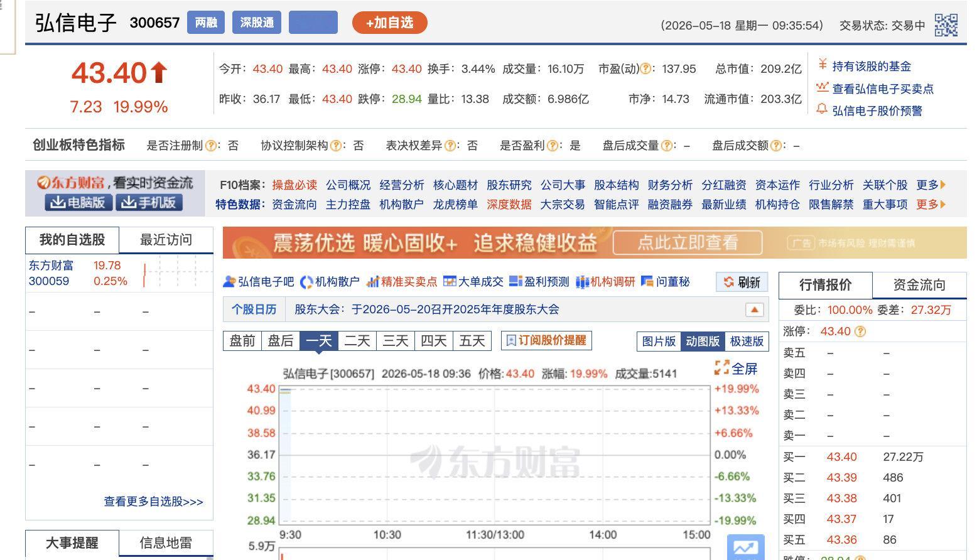Viewport: 977px width, 560px height.
Task: Expand 更多 in 特色数据 row
Action: [931, 205]
